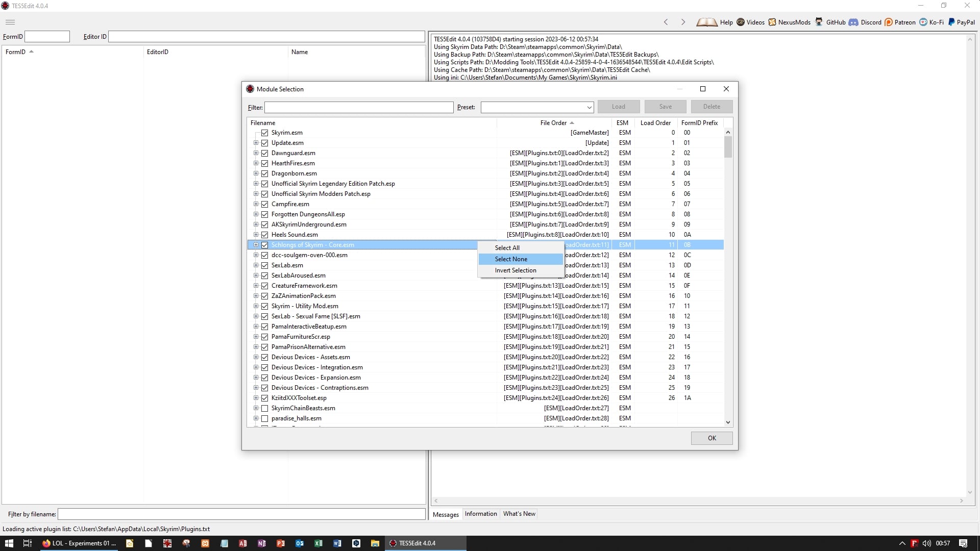The width and height of the screenshot is (980, 551).
Task: Choose Select None from context menu
Action: (x=521, y=259)
